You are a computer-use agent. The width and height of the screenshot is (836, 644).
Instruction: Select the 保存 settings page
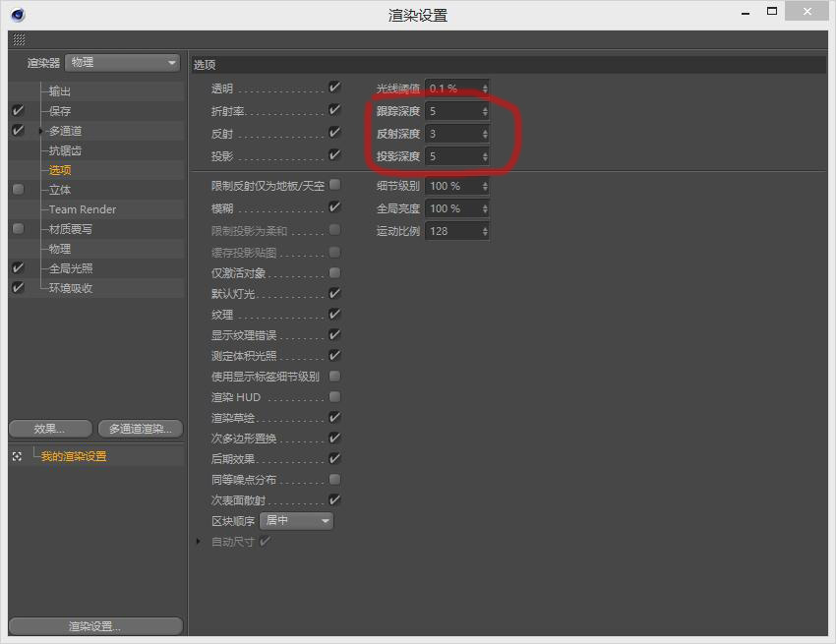click(x=60, y=111)
